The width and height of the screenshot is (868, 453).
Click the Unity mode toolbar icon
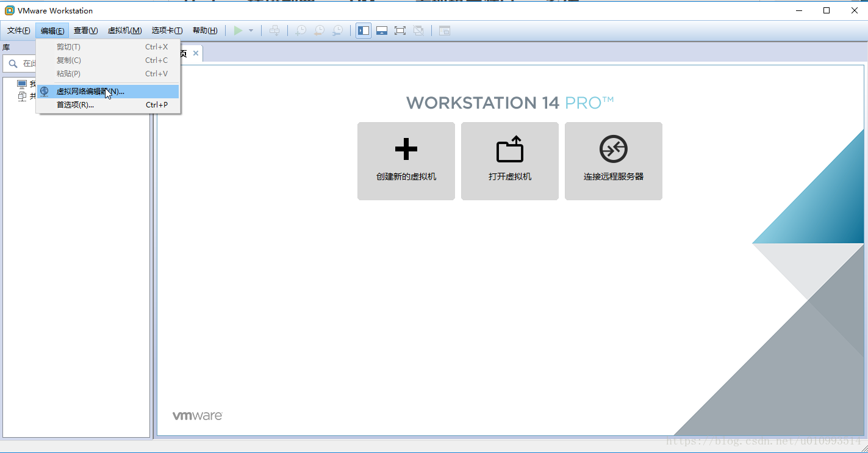tap(418, 31)
